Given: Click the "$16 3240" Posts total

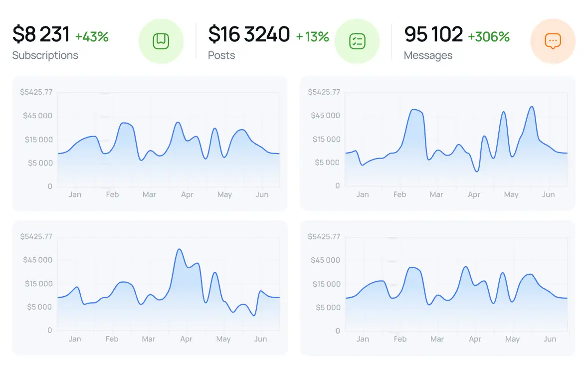Looking at the screenshot, I should point(248,34).
